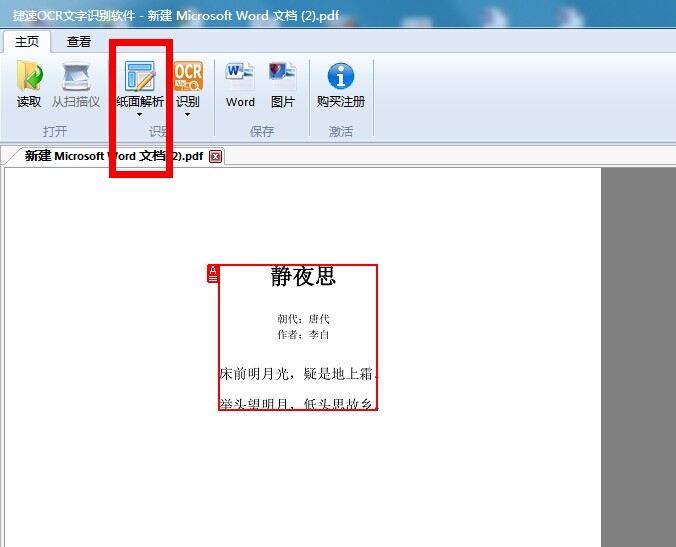Select the 新建 Microsoft Word 文档 (2).pdf document tab
The image size is (676, 547).
pos(114,156)
